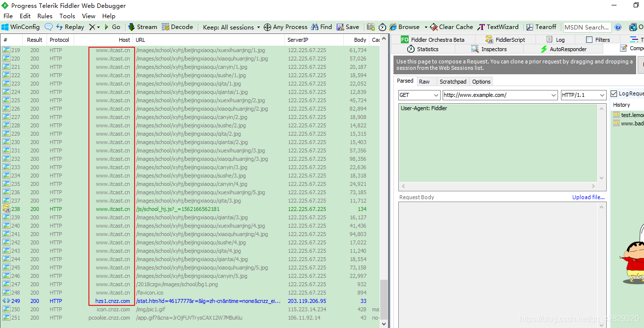Viewport: 644px width, 328px height.
Task: Open the TextWizard tool
Action: (498, 27)
